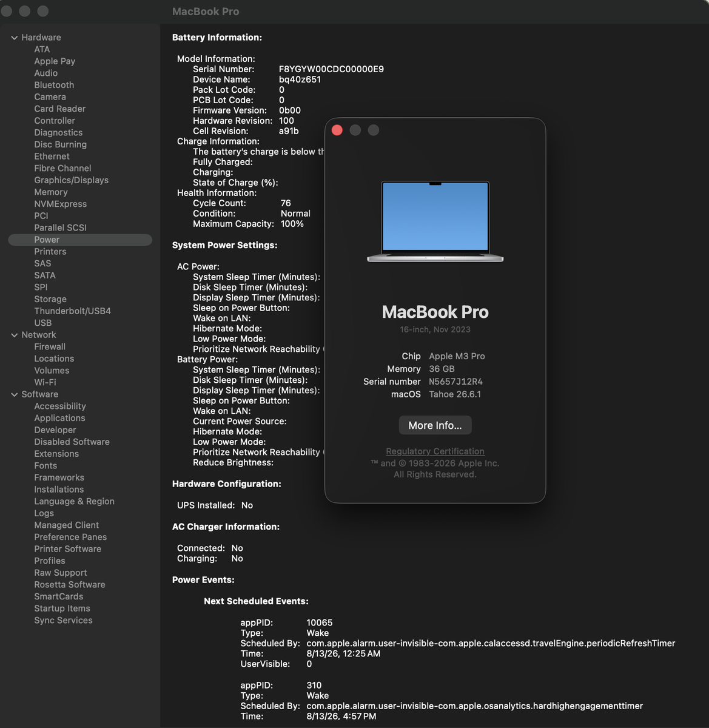Open the Bluetooth hardware entry
Image resolution: width=709 pixels, height=728 pixels.
tap(54, 85)
